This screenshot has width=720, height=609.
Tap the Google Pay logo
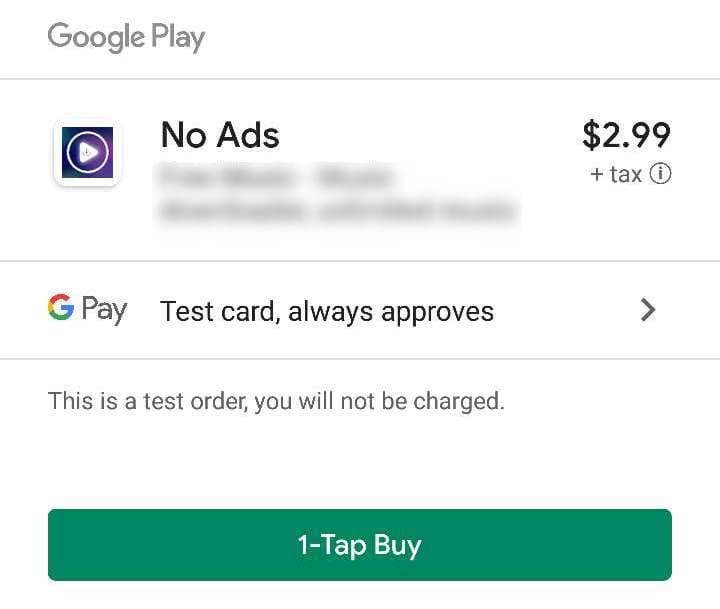(87, 309)
